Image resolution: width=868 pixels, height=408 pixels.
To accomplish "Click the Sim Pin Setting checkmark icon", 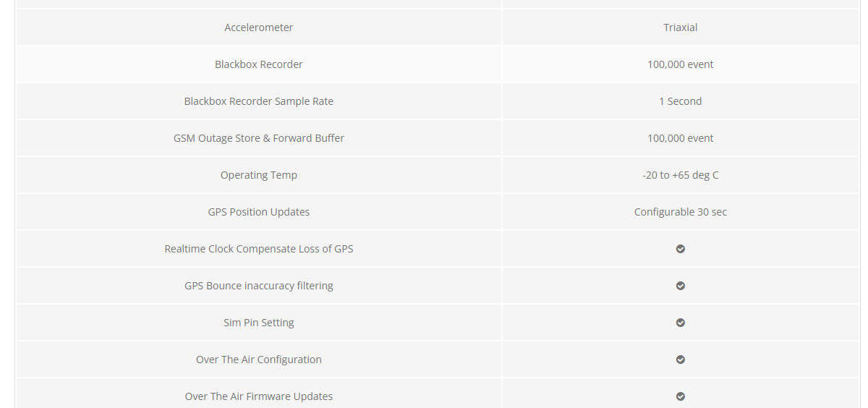I will point(681,323).
